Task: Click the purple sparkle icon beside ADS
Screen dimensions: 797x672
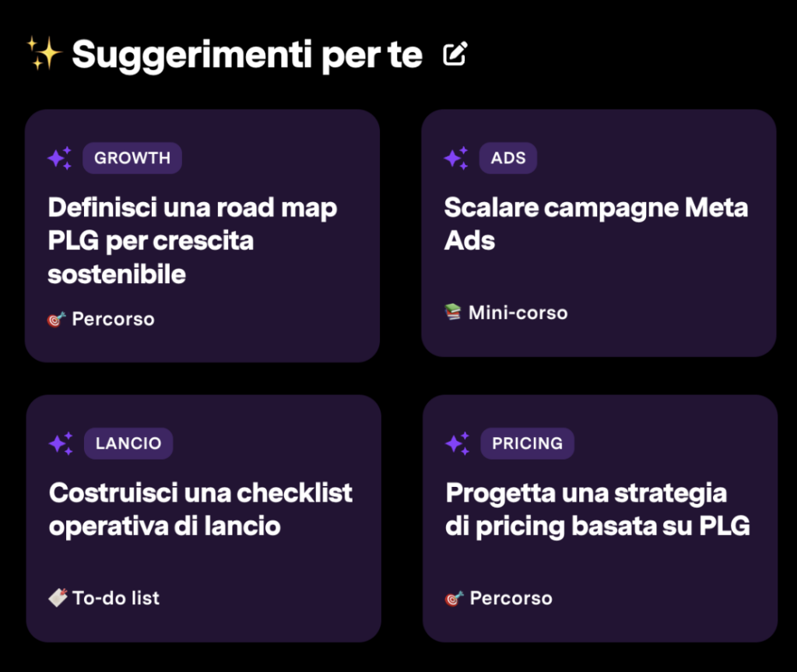Action: tap(456, 158)
